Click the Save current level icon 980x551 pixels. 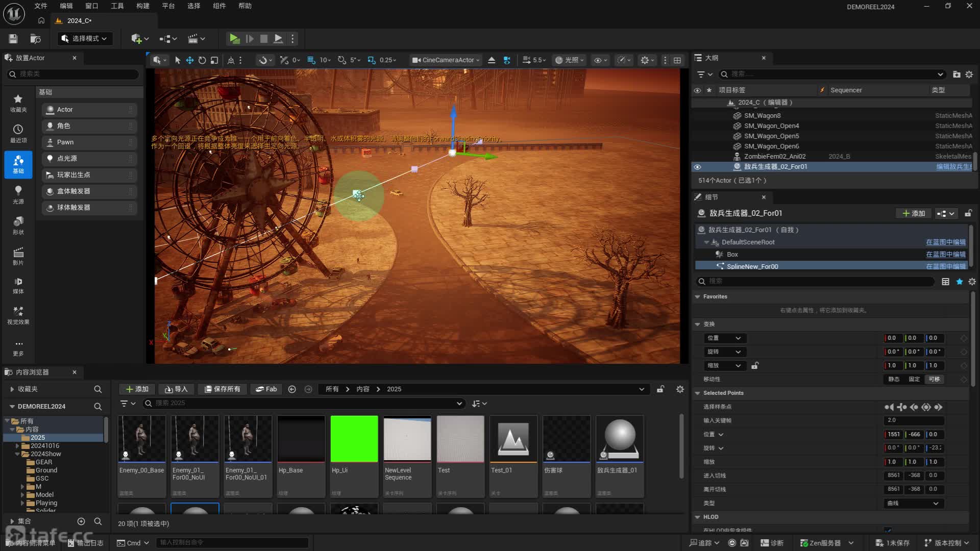click(13, 39)
